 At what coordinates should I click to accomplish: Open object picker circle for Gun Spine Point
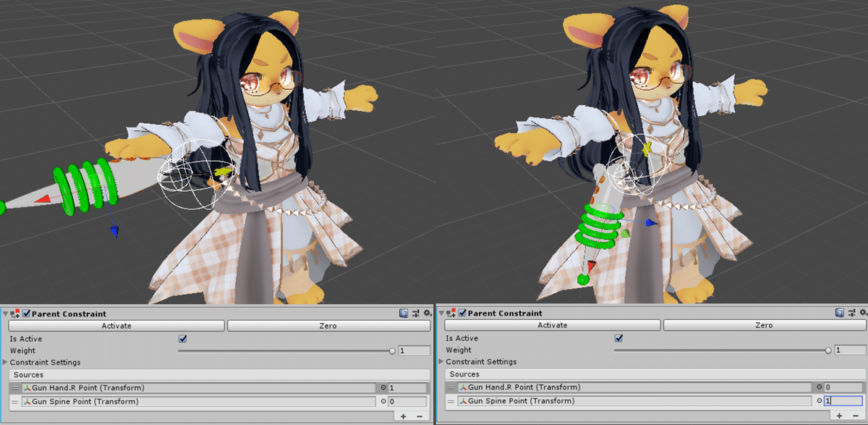point(382,401)
